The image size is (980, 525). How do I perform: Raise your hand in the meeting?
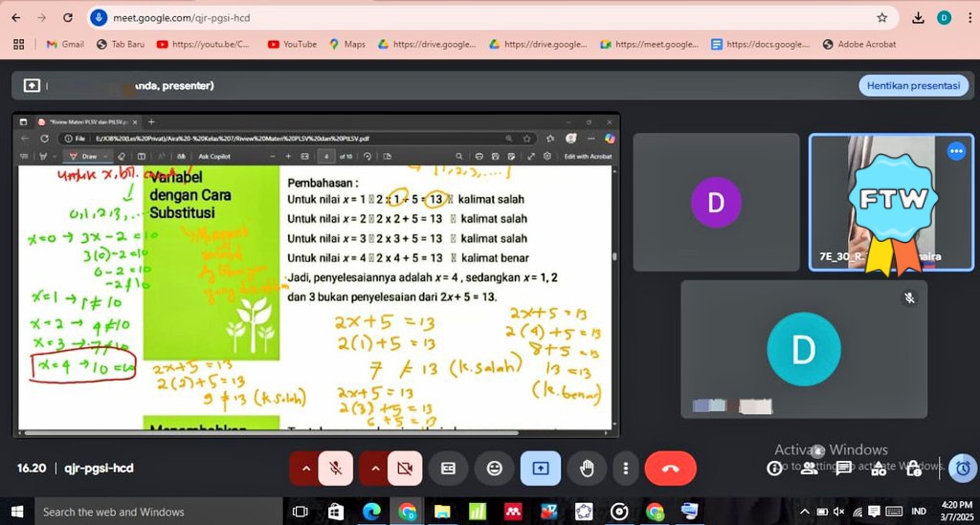(x=587, y=469)
